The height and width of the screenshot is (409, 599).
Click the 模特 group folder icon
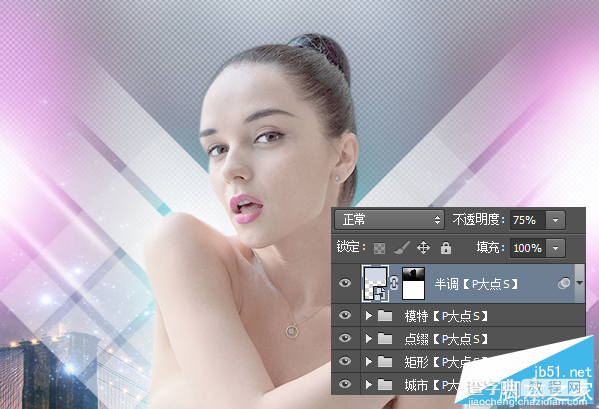pyautogui.click(x=385, y=315)
